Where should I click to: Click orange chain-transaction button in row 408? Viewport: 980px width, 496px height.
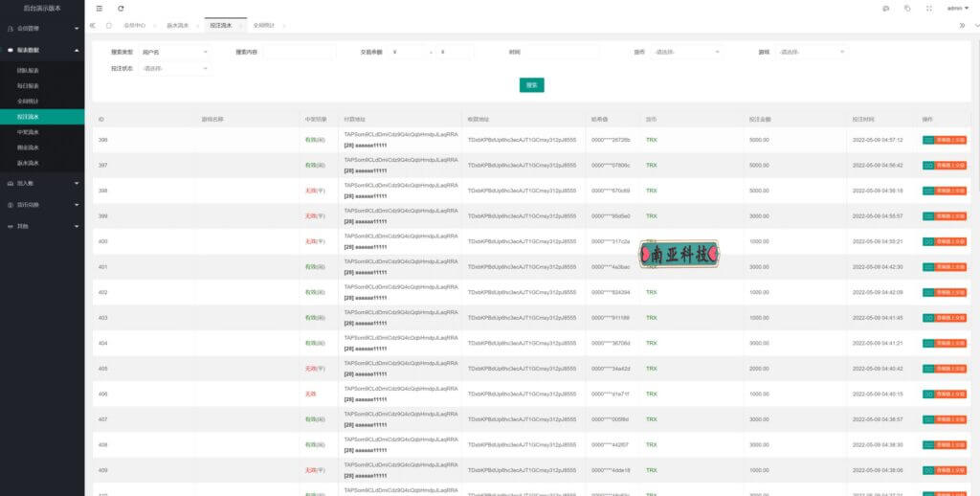coord(950,445)
